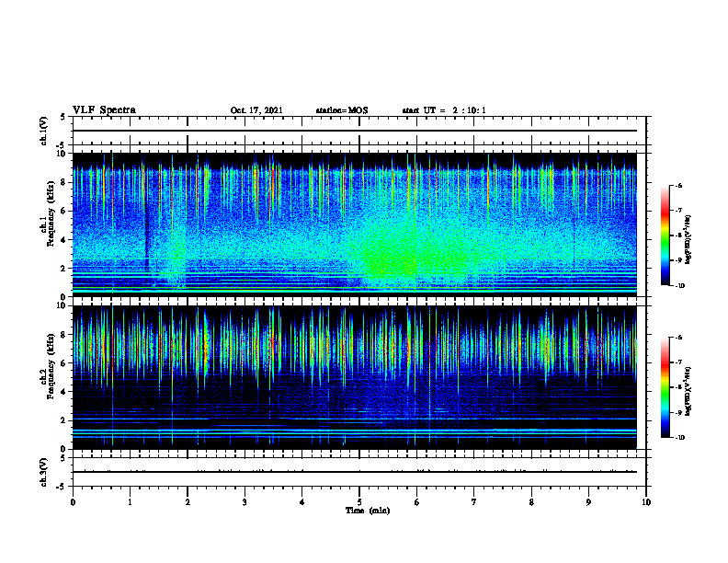Screen dimensions: 728x563
Task: Click time axis tick label '8'
Action: click(531, 502)
